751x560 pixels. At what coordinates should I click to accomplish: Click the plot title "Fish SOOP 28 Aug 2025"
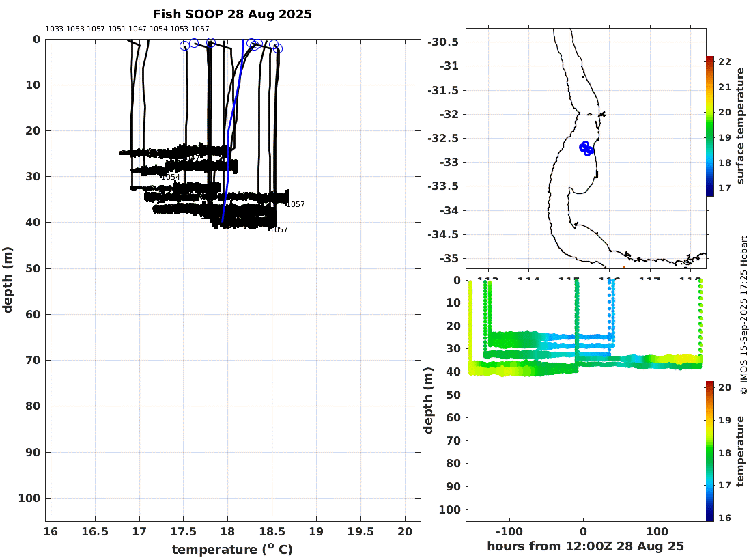232,14
